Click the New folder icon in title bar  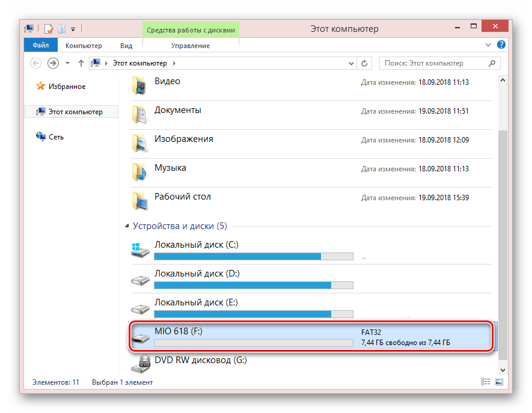tap(61, 28)
